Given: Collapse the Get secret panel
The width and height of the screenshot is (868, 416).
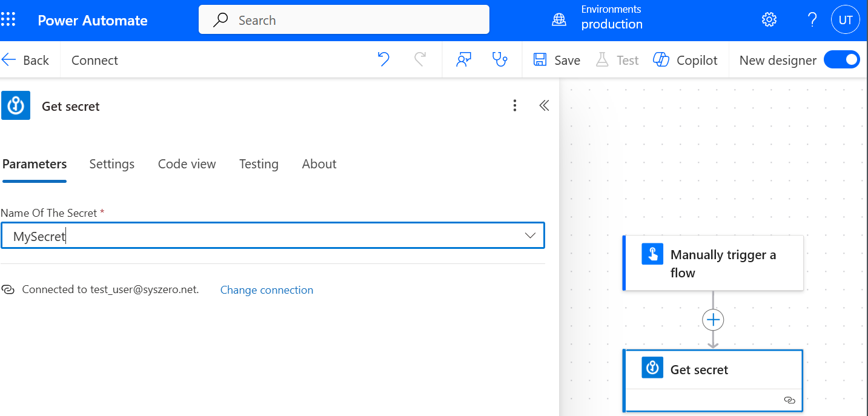Looking at the screenshot, I should [544, 106].
